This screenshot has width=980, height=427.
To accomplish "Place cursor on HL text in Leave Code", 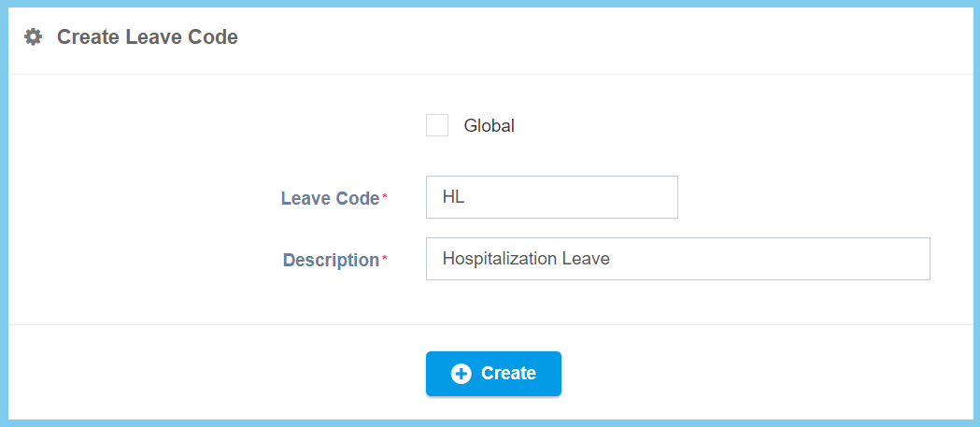I will tap(453, 197).
